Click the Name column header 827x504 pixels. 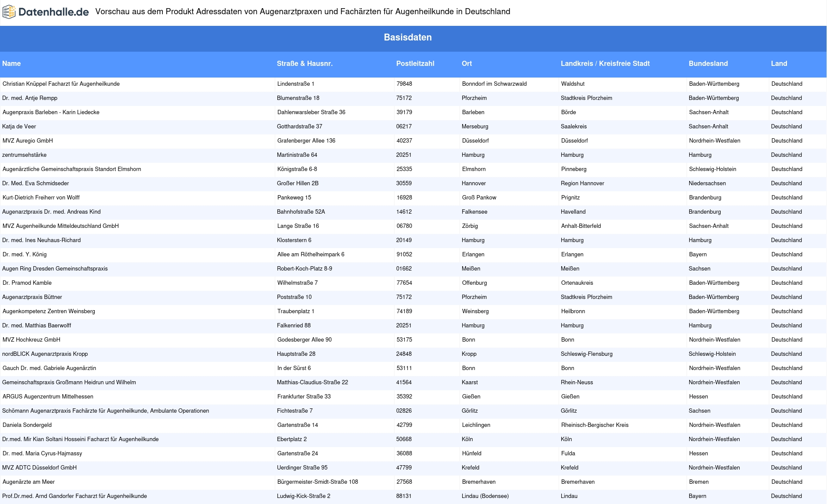(11, 63)
